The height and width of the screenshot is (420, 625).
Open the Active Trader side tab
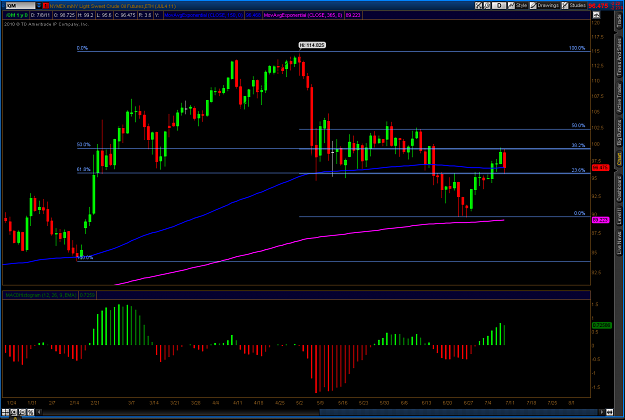[619, 97]
